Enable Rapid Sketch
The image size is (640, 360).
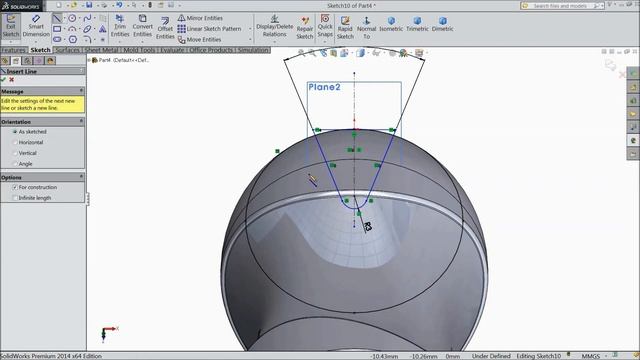tap(345, 28)
